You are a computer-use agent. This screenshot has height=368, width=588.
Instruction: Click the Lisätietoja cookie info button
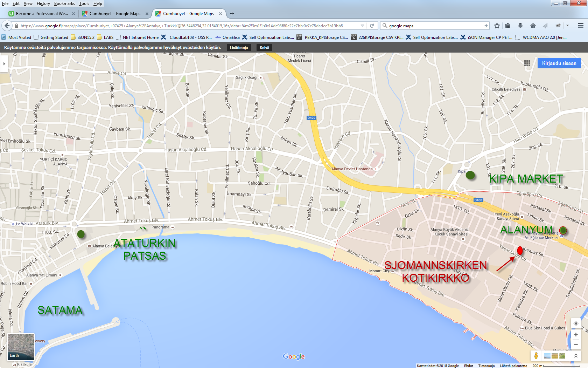click(239, 48)
